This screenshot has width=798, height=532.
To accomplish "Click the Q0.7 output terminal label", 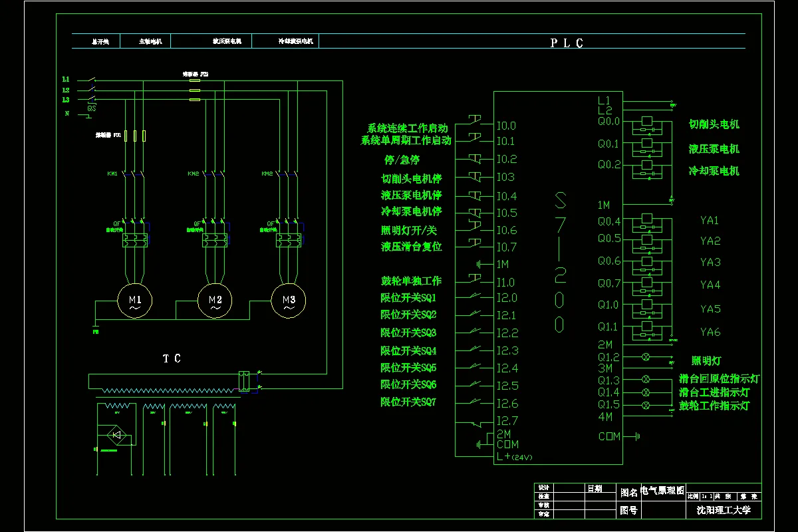I will pos(609,284).
